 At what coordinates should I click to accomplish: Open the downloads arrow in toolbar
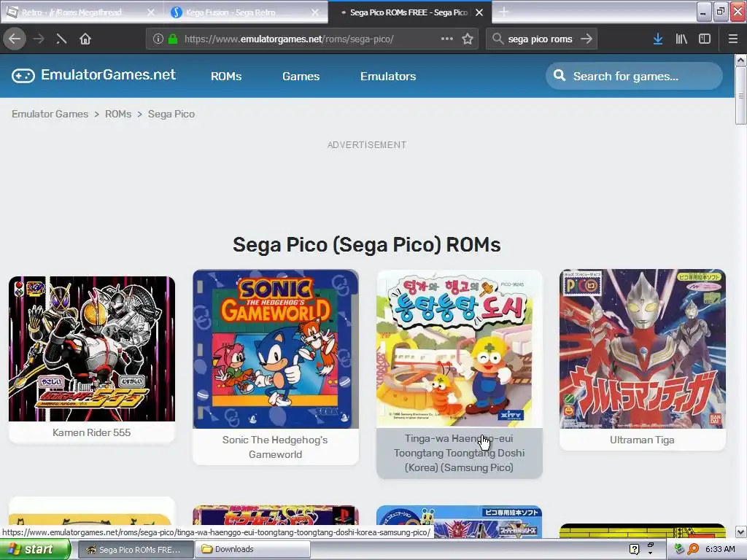pos(658,39)
